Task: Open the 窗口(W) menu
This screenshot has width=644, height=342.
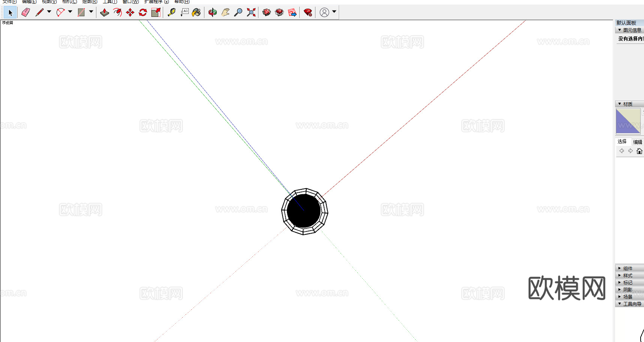Action: click(131, 2)
